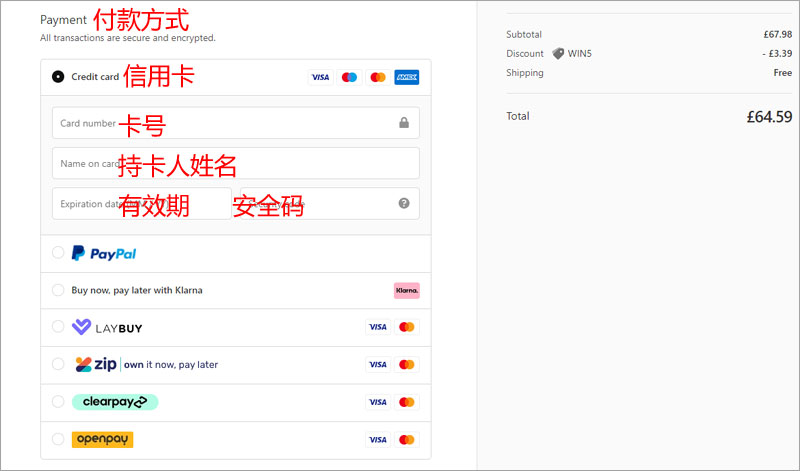Click the discount amount - £3.39
This screenshot has height=471, width=800.
pyautogui.click(x=777, y=54)
